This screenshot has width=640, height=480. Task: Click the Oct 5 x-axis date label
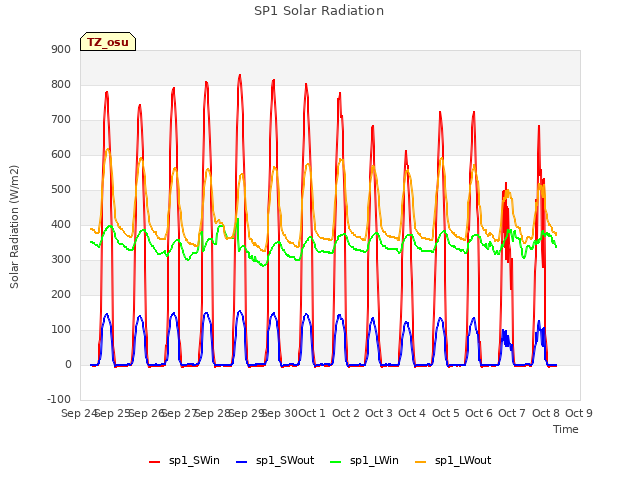click(446, 413)
